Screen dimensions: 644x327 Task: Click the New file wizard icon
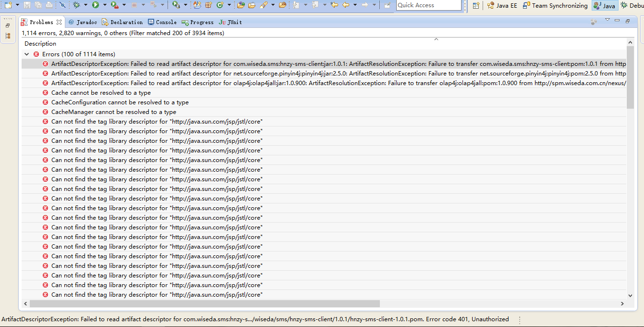[x=8, y=5]
